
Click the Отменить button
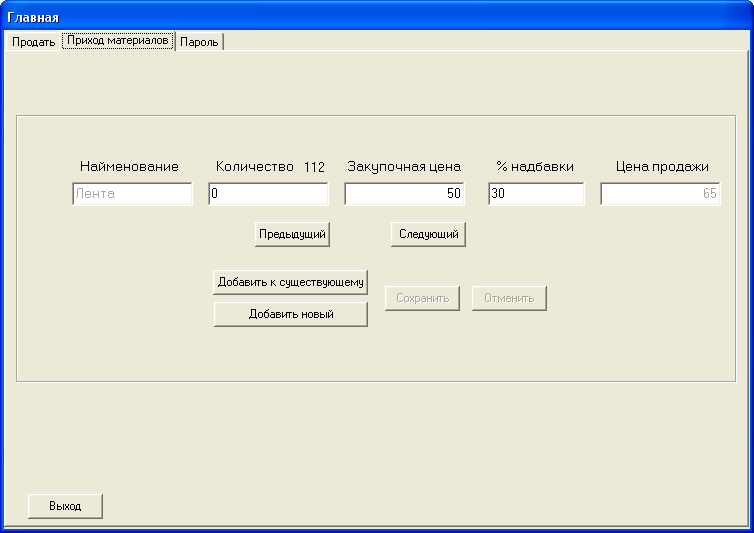point(509,298)
